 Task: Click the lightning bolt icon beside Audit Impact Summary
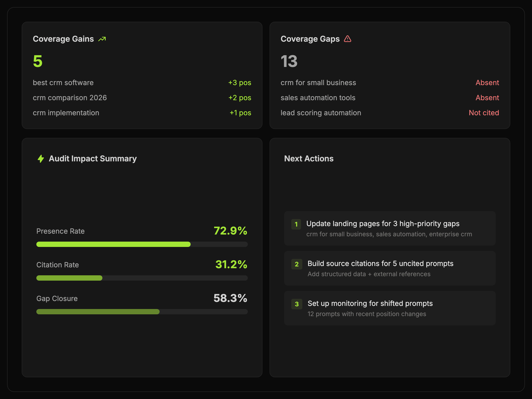tap(41, 159)
